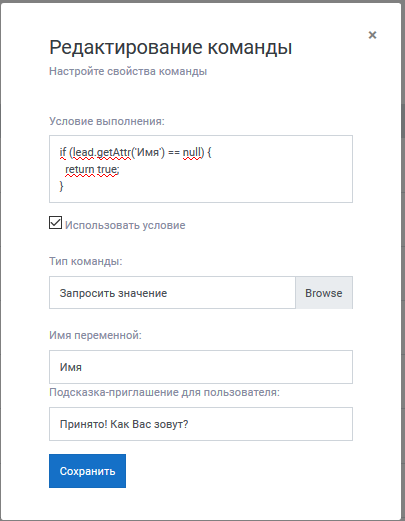Place cursor on the return true line
The height and width of the screenshot is (521, 405).
click(92, 169)
